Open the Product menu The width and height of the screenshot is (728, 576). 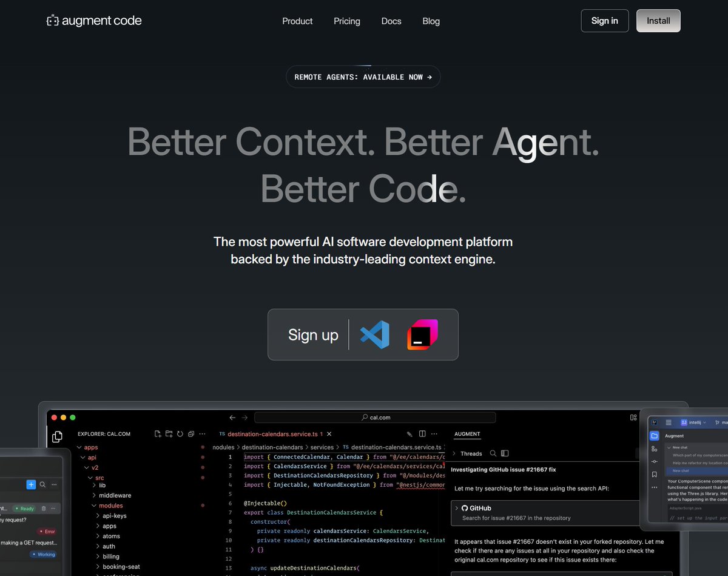point(297,21)
